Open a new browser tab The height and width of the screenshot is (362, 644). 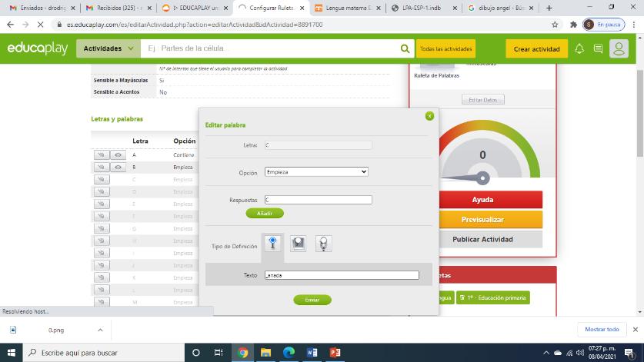click(x=549, y=8)
